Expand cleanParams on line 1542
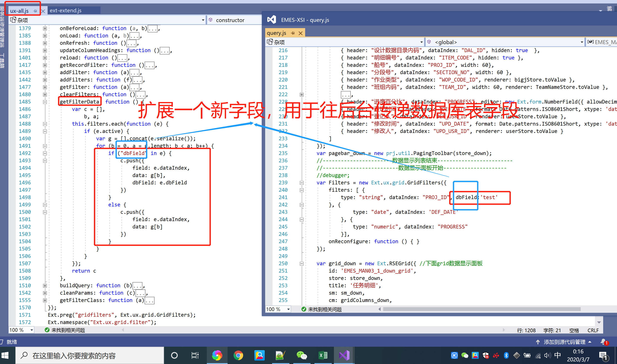The image size is (617, 364). tap(45, 293)
